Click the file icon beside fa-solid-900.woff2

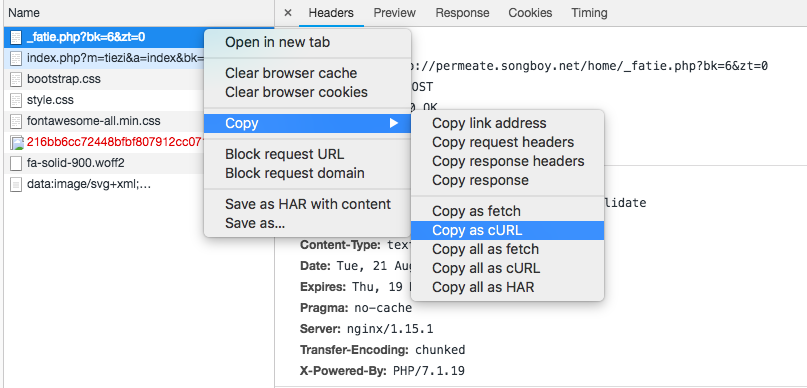click(16, 164)
